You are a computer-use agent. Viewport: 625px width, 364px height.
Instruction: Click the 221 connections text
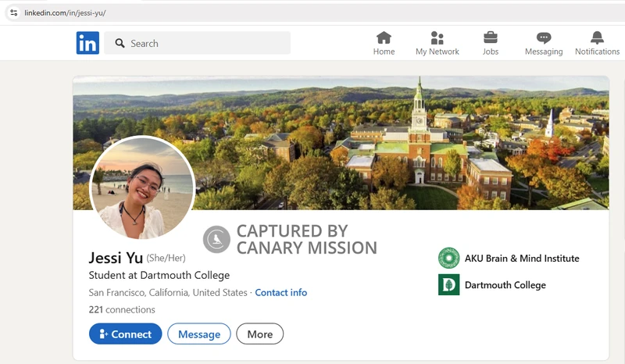tap(122, 310)
